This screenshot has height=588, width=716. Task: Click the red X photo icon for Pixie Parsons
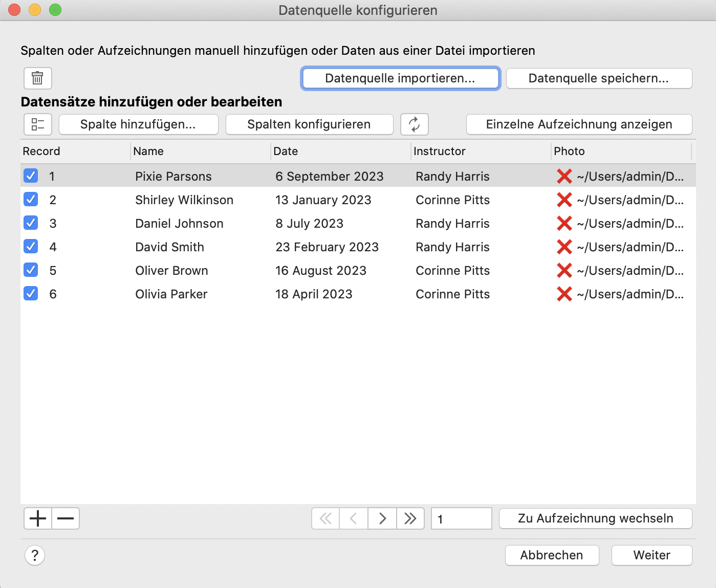pyautogui.click(x=563, y=176)
